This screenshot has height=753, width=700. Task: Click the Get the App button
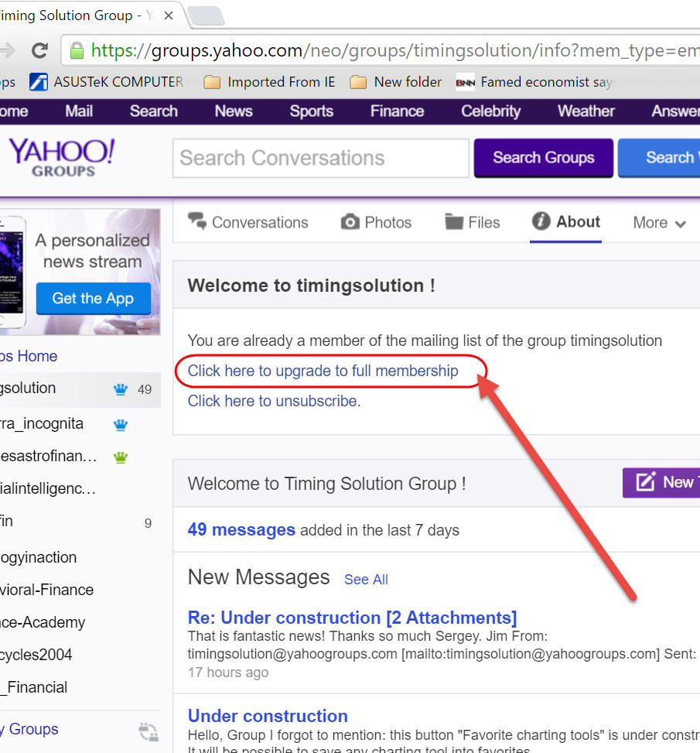(93, 299)
